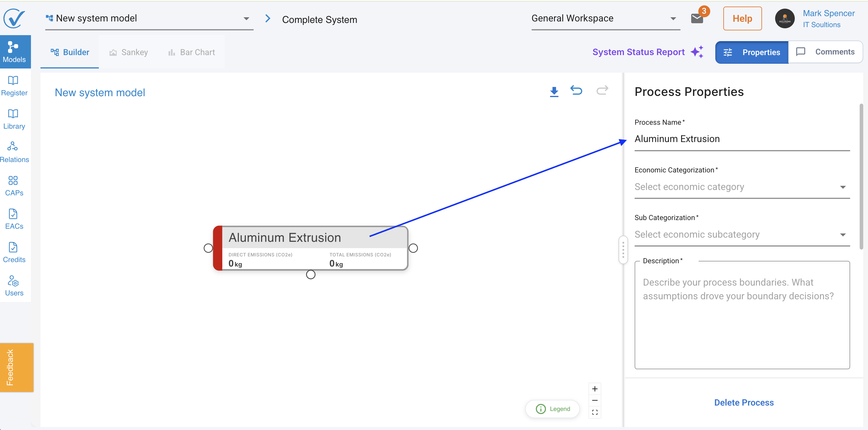Switch to the Bar Chart tab
Image resolution: width=868 pixels, height=430 pixels.
point(191,52)
